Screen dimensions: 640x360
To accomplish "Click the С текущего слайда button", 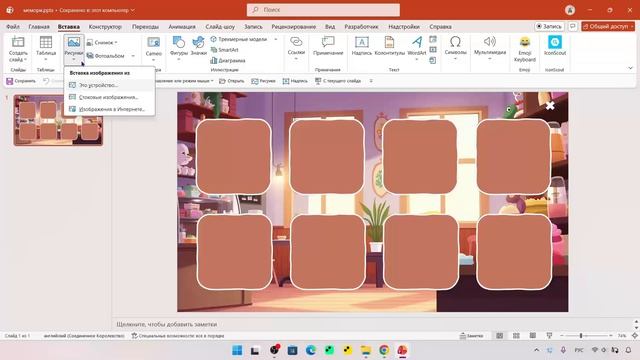I will coord(338,81).
